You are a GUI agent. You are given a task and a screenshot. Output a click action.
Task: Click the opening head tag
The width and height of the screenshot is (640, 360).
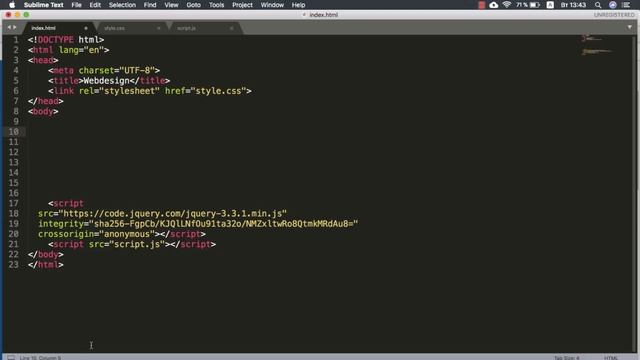pyautogui.click(x=43, y=60)
